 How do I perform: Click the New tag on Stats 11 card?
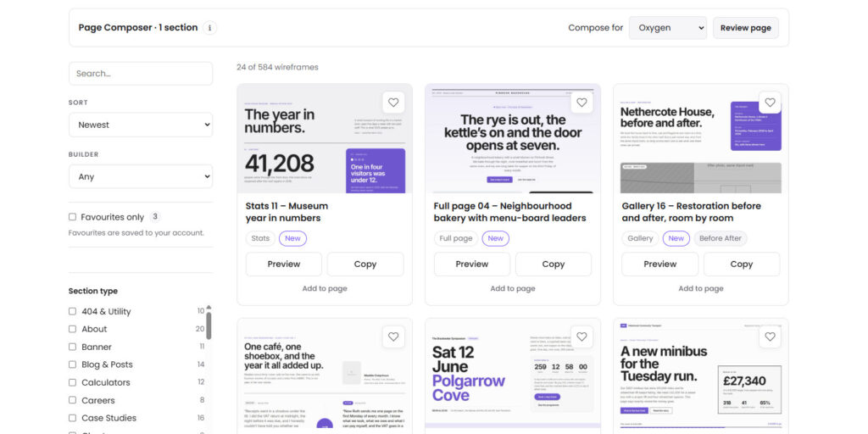click(x=292, y=238)
